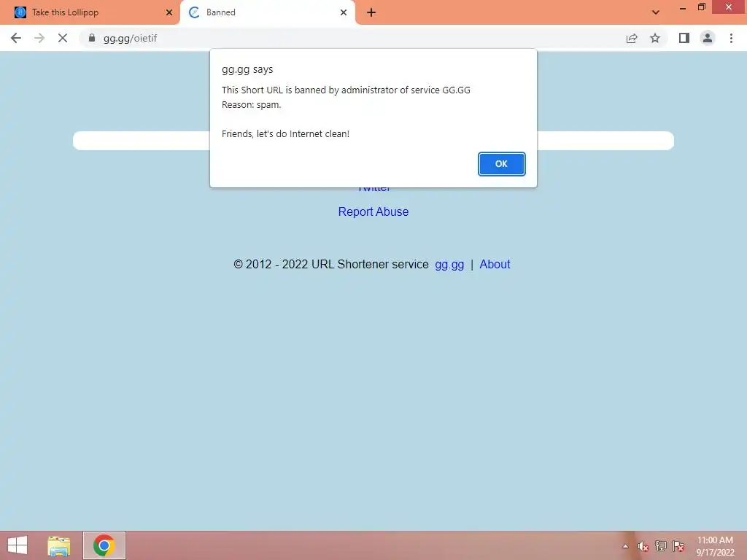747x560 pixels.
Task: Share this page using the share icon
Action: click(x=632, y=38)
